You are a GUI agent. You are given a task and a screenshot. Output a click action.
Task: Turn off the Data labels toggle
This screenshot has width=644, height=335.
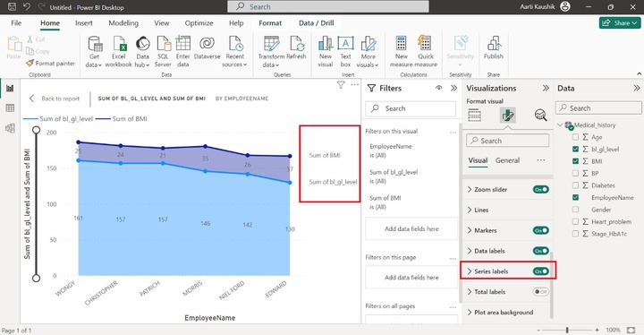pos(540,251)
